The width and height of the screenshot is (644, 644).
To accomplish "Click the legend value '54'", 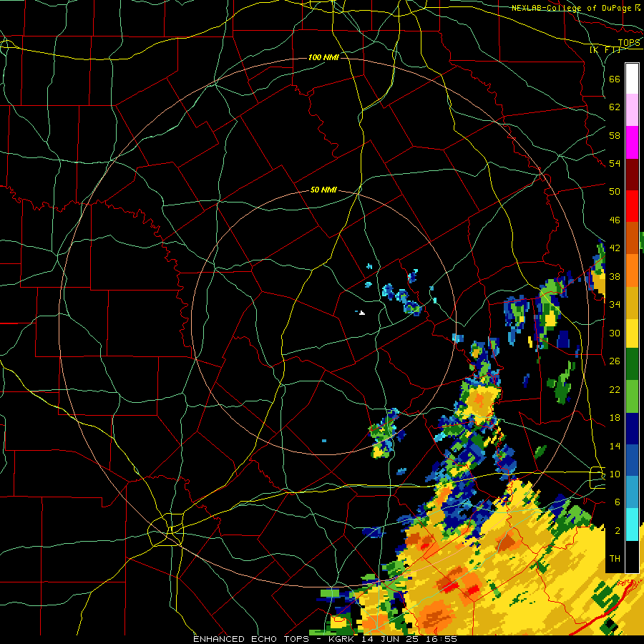I will click(x=615, y=163).
